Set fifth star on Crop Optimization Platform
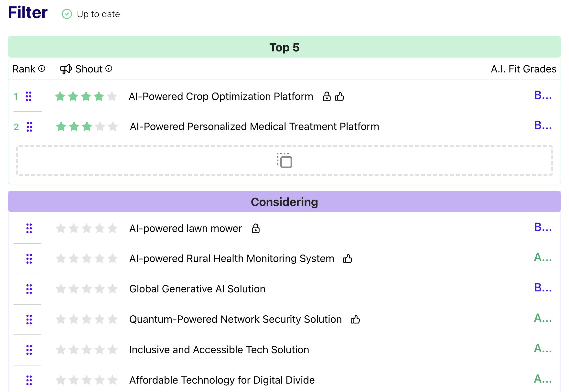The image size is (569, 392). pyautogui.click(x=112, y=96)
